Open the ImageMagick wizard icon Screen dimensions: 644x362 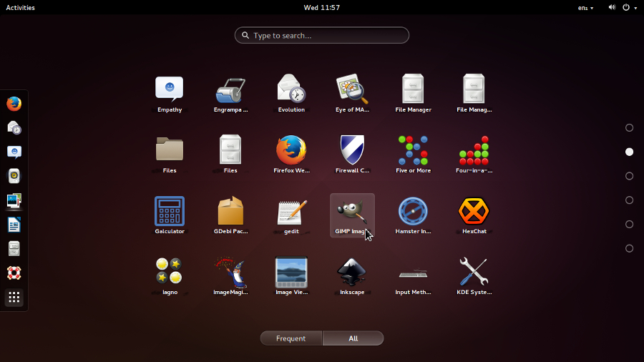(230, 276)
